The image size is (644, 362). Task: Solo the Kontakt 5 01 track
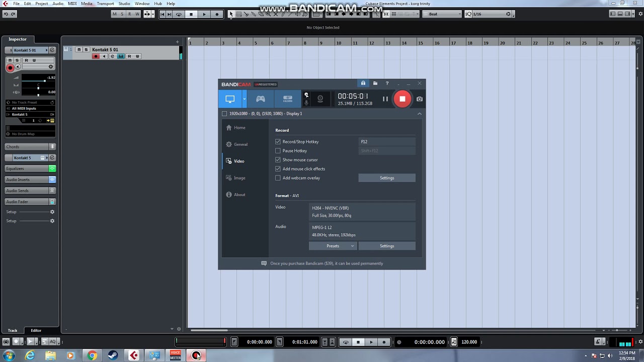point(86,50)
